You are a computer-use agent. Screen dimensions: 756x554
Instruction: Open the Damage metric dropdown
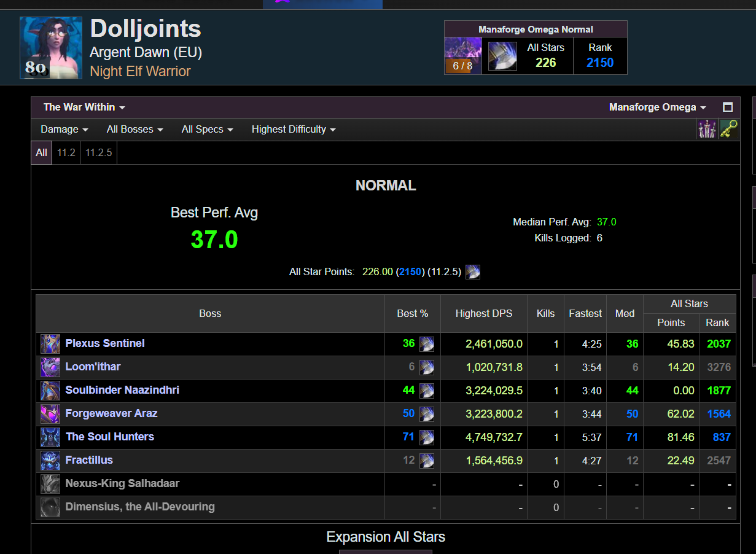[x=64, y=130]
